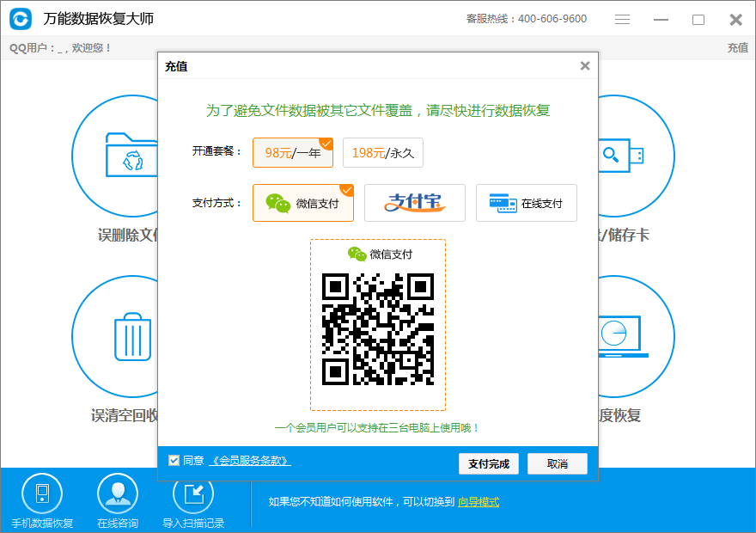Image resolution: width=756 pixels, height=533 pixels.
Task: Open the hamburger menu in title bar
Action: [623, 19]
